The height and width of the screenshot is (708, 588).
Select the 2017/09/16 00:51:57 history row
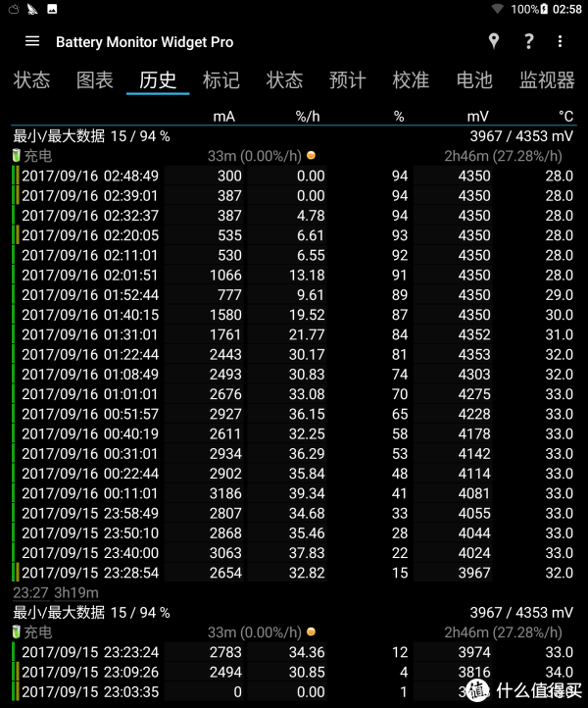click(293, 414)
